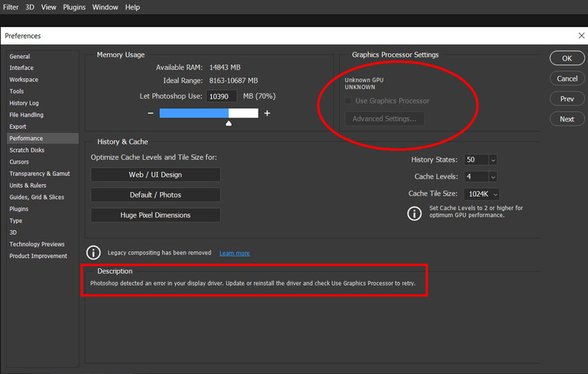Select Cursors preferences category
Image resolution: width=588 pixels, height=374 pixels.
[42, 162]
